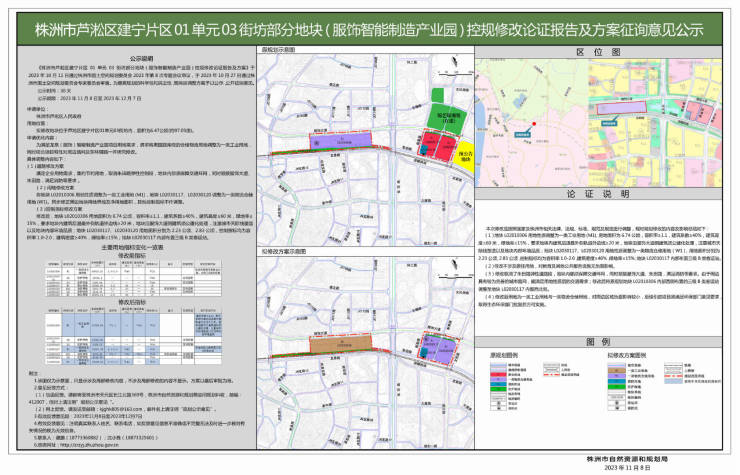Click the 图例 section header
This screenshot has width=740, height=475.
(598, 342)
